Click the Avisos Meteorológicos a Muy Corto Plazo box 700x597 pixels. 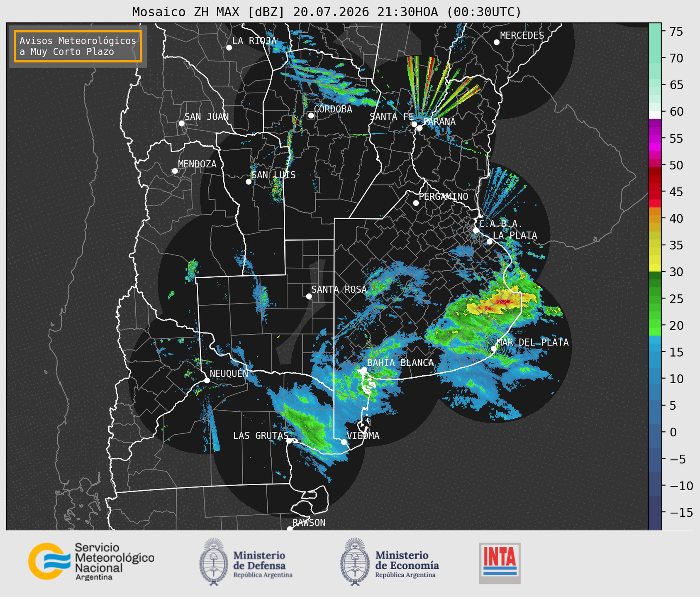(x=78, y=46)
